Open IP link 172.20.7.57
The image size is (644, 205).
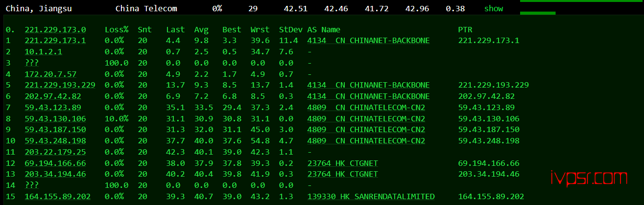(51, 74)
